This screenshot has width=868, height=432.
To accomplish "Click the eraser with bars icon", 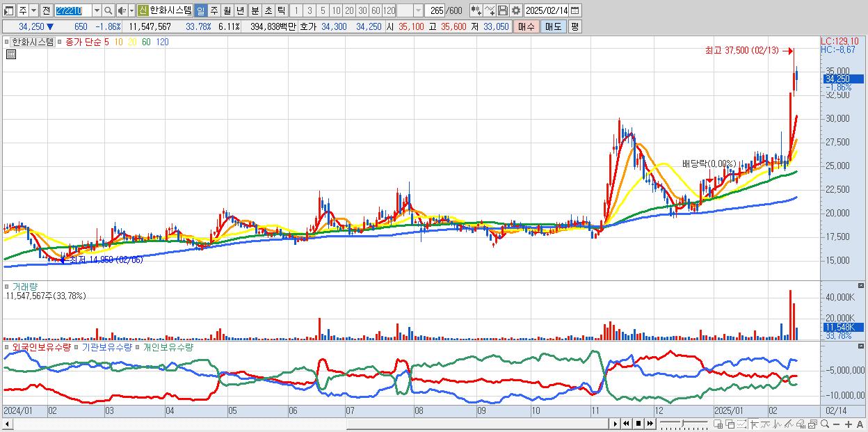I will [x=801, y=424].
